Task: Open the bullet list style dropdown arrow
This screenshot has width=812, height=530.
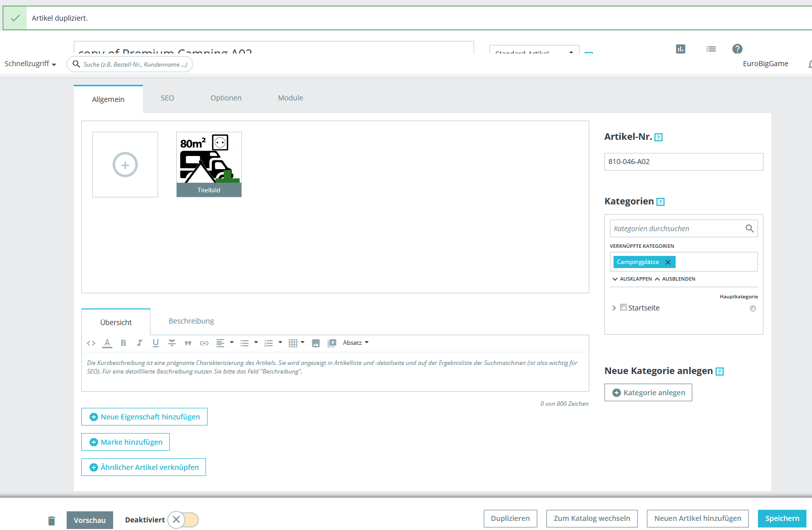Action: point(256,343)
